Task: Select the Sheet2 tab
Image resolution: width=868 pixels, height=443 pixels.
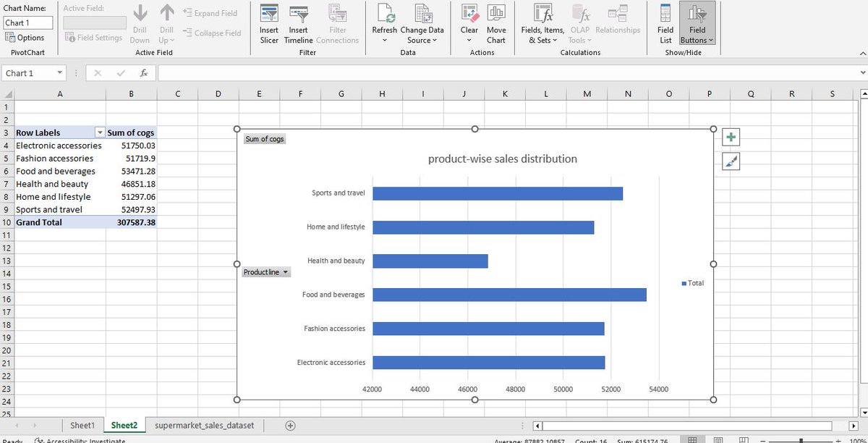Action: [x=124, y=426]
